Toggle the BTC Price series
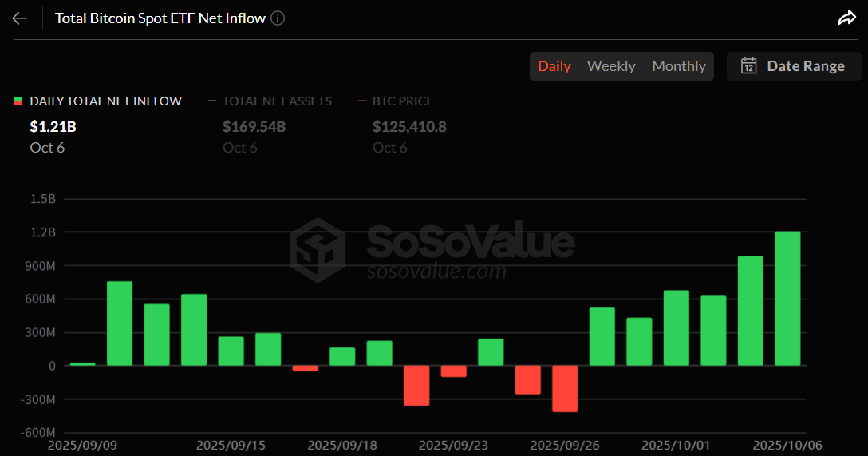Viewport: 868px width, 456px height. (402, 101)
